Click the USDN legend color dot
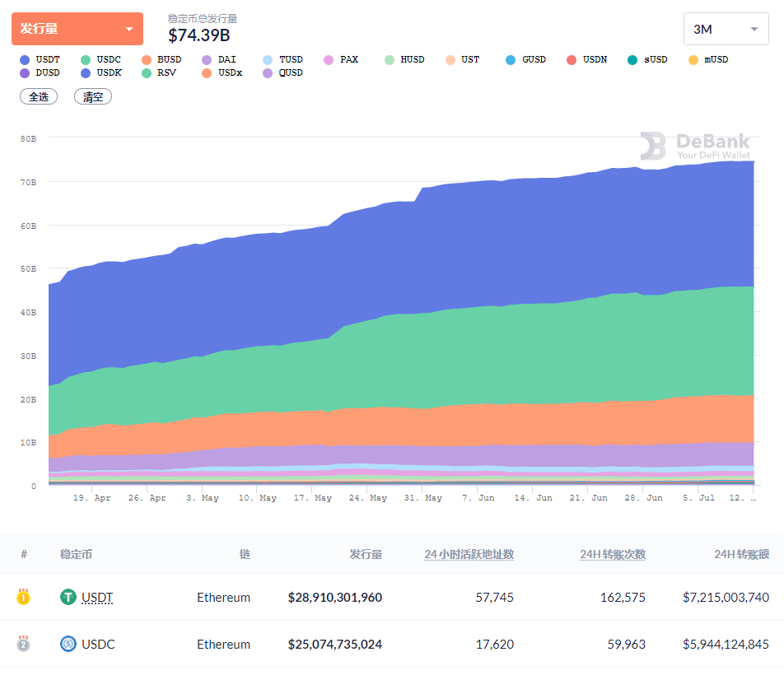Image resolution: width=784 pixels, height=680 pixels. pos(572,60)
